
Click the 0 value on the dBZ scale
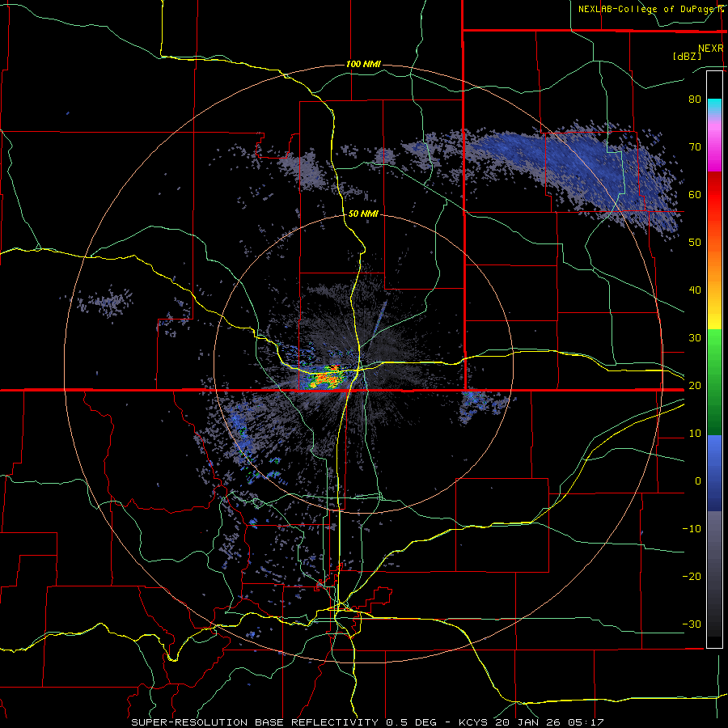[x=698, y=481]
